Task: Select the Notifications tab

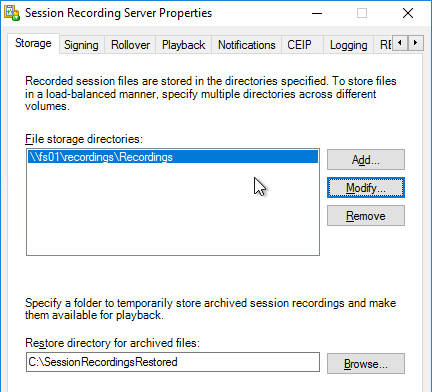Action: (247, 45)
